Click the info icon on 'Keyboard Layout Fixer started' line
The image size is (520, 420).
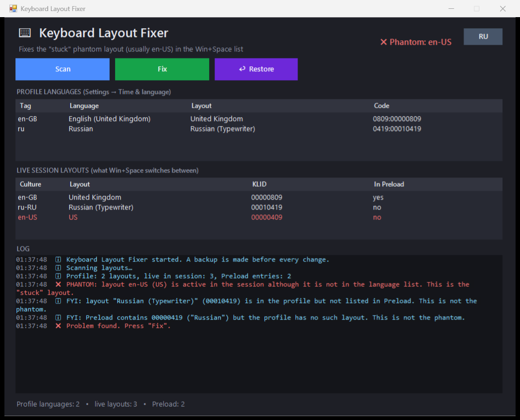pyautogui.click(x=58, y=260)
